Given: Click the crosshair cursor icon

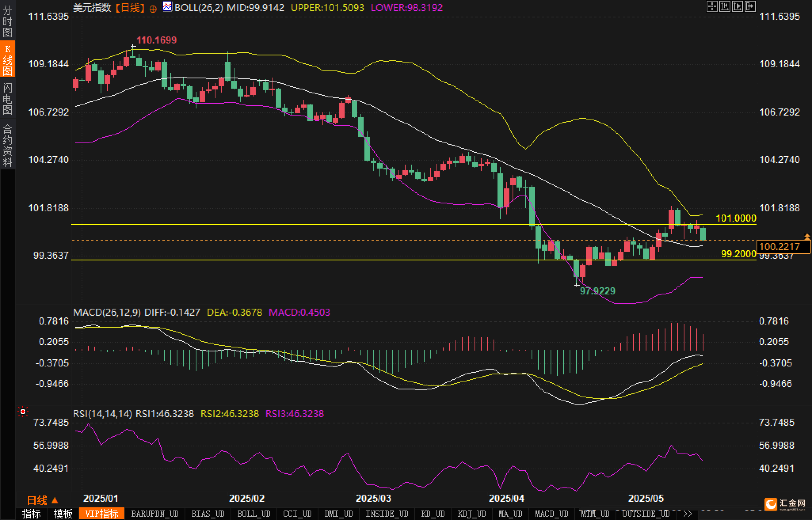Looking at the screenshot, I should pyautogui.click(x=712, y=6).
